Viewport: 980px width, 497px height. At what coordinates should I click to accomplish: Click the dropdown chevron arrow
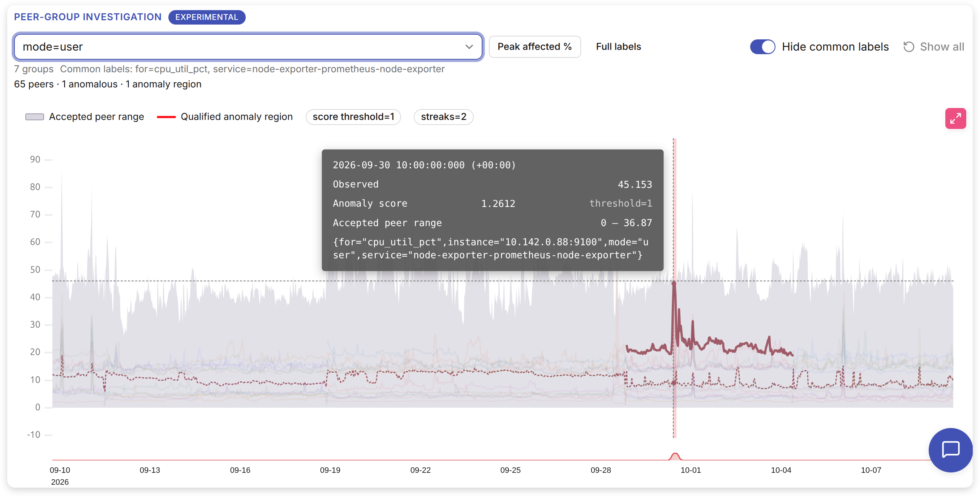pyautogui.click(x=469, y=47)
